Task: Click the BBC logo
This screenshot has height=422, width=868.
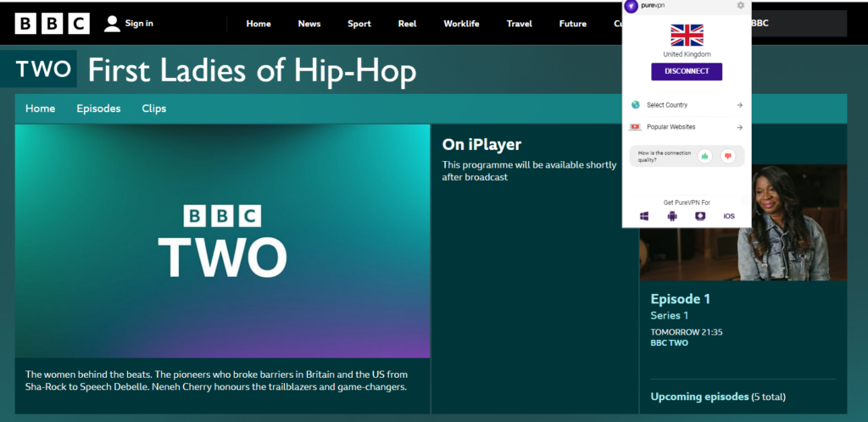Action: (52, 24)
